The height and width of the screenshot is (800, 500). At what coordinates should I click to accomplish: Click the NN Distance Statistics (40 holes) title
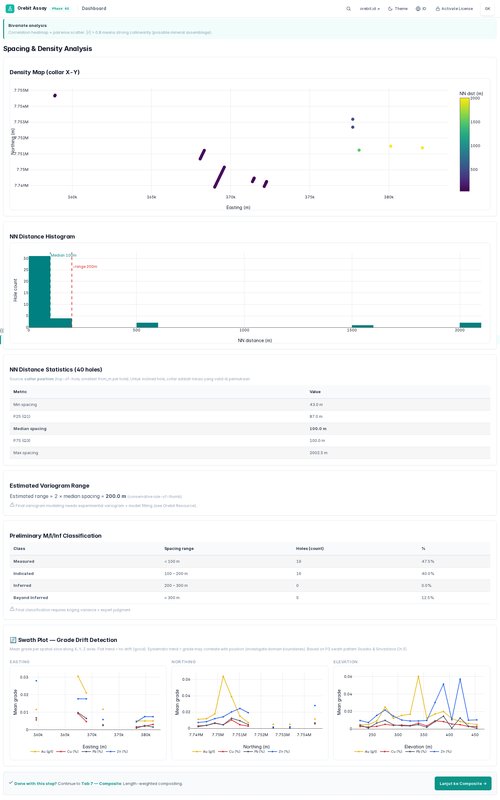click(x=56, y=369)
